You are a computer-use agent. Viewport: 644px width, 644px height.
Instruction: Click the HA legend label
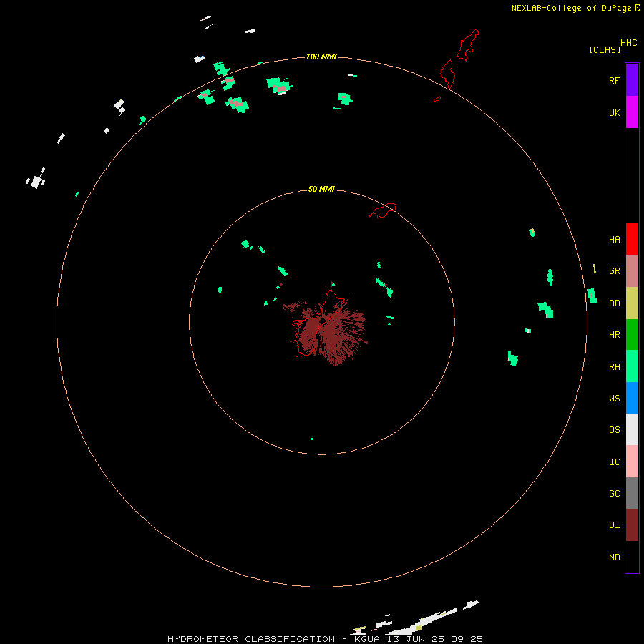[x=614, y=240]
